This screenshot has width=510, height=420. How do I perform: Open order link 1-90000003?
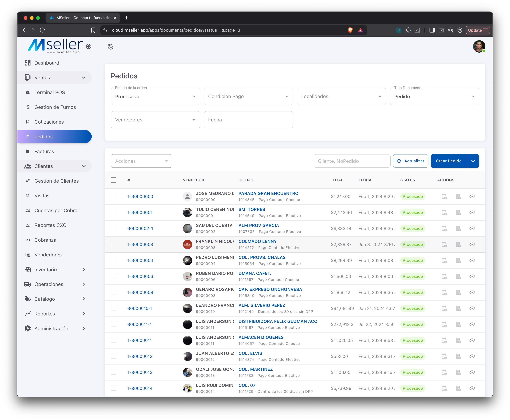point(140,244)
